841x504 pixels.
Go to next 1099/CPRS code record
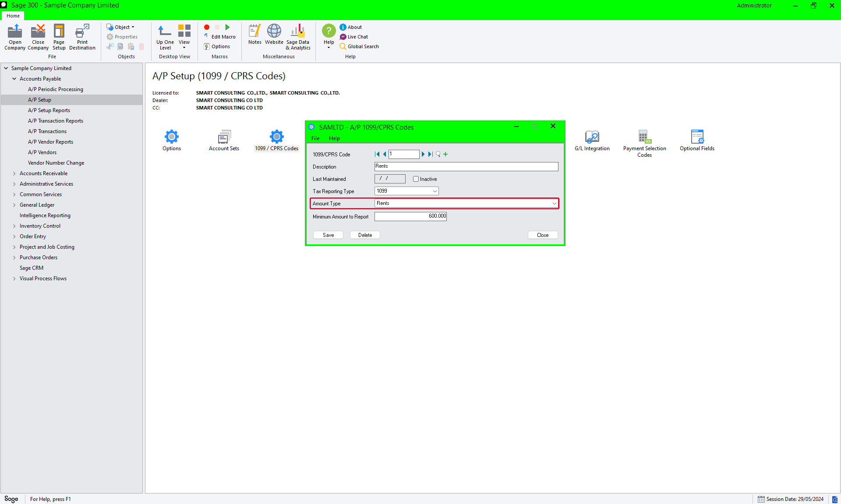coord(423,154)
